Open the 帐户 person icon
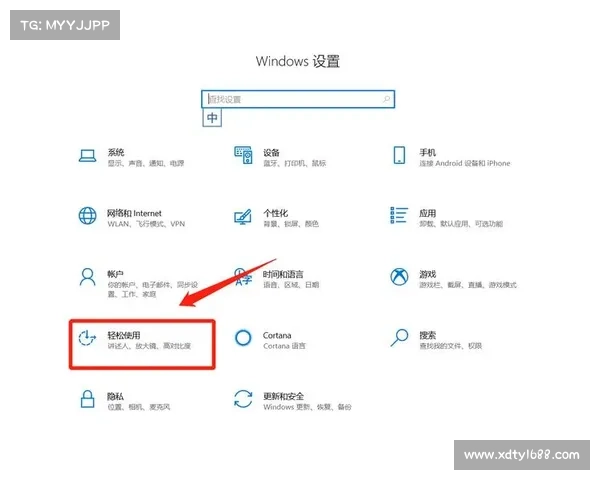The width and height of the screenshot is (600, 480). pos(87,277)
